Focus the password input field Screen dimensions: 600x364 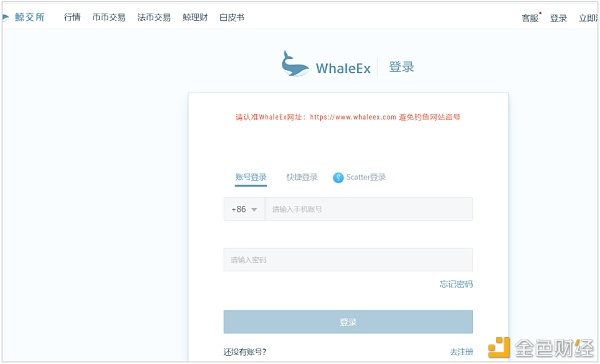tap(348, 260)
